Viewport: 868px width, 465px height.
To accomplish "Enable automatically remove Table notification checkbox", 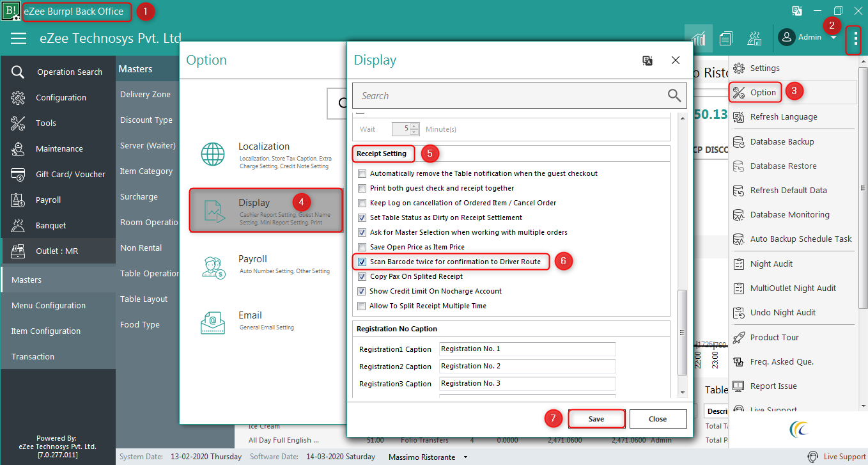I will 362,173.
